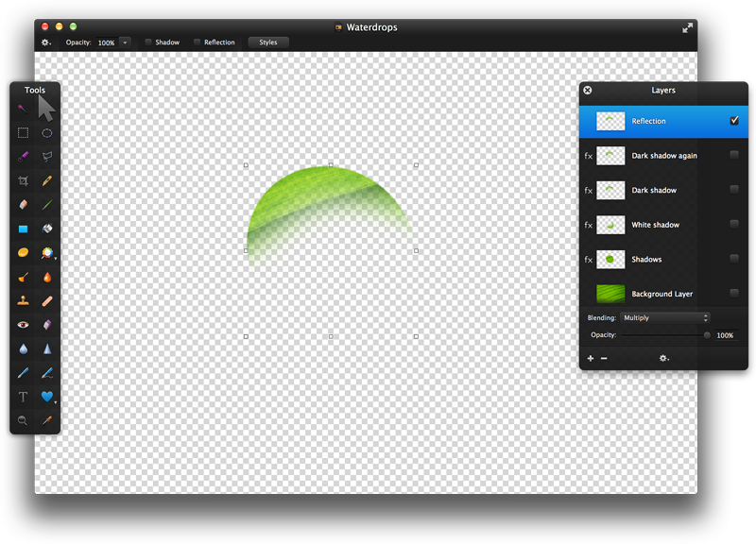Select the Crop tool
This screenshot has width=756, height=544.
[x=23, y=179]
